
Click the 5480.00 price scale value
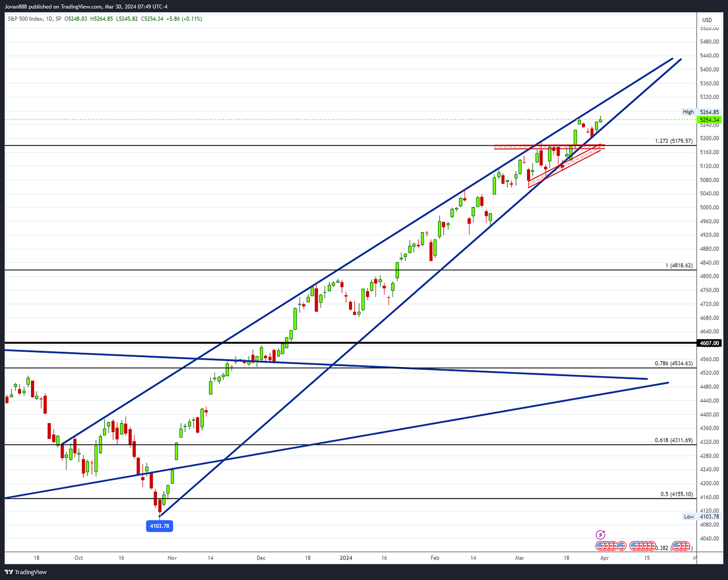(709, 42)
